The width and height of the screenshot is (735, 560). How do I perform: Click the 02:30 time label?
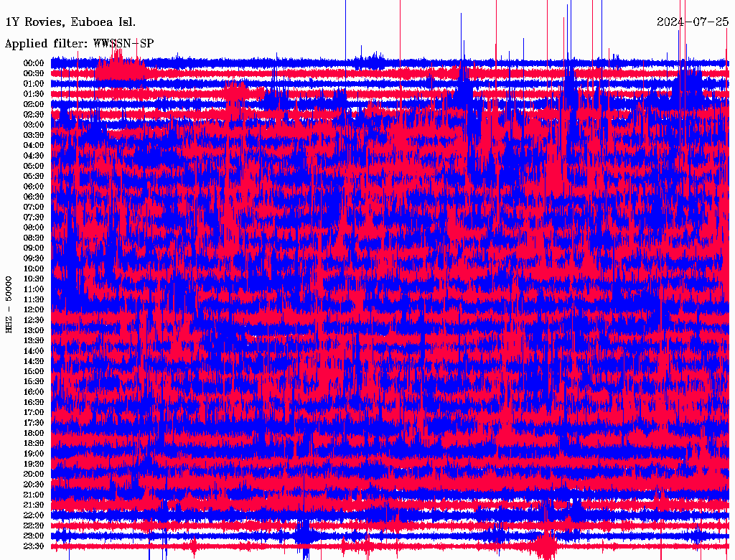pos(34,114)
